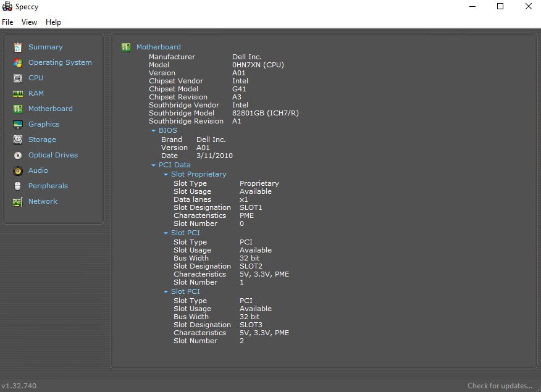Open the View menu
The width and height of the screenshot is (541, 392).
29,22
